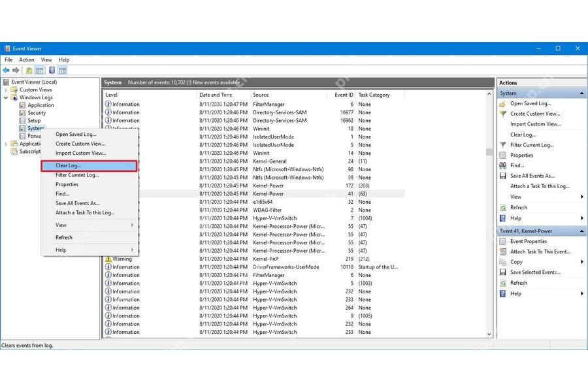Viewport: 588px width, 392px height.
Task: Sort events by the Source column header
Action: click(288, 95)
